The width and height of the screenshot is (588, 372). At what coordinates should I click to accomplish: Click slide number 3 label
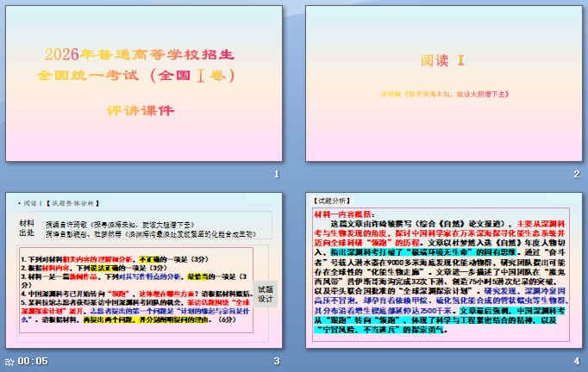coord(277,361)
